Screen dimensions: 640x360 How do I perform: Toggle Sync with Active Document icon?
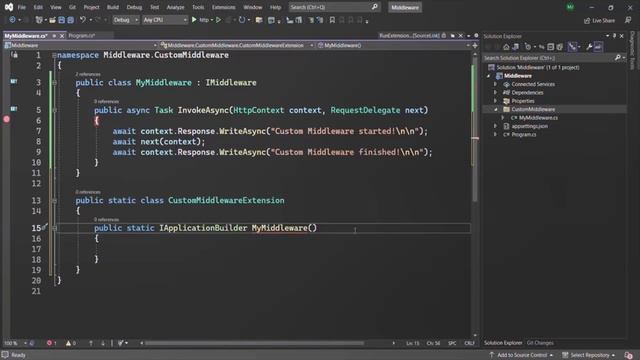click(541, 47)
